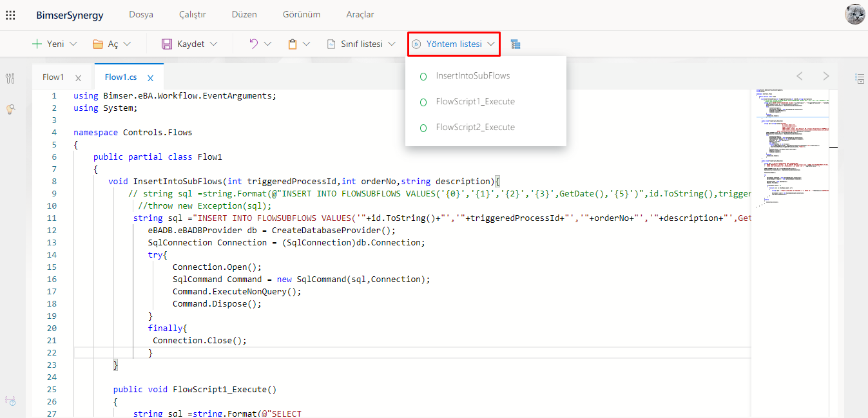
Task: Close the Flow1.cs tab
Action: pyautogui.click(x=150, y=78)
